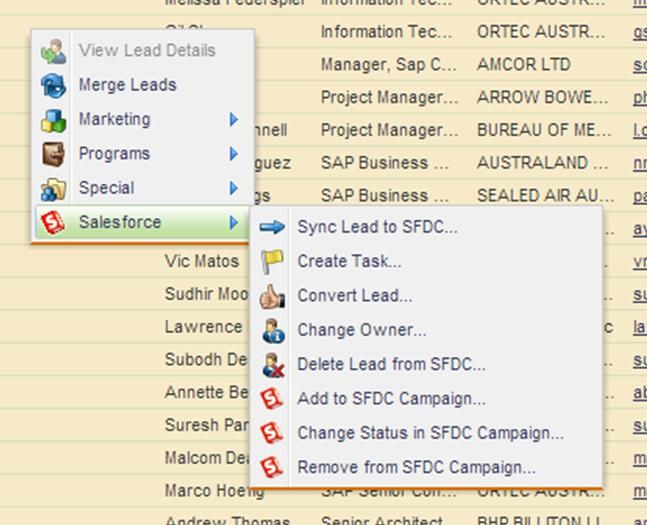This screenshot has width=647, height=525.
Task: Click the yellow flag Create Task icon
Action: coord(272,261)
